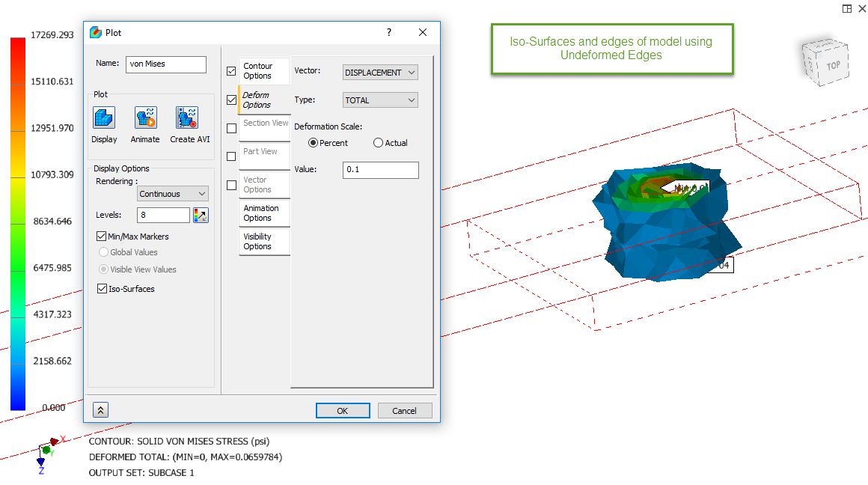This screenshot has width=868, height=485.
Task: Open the Animation Options tab
Action: tap(264, 213)
